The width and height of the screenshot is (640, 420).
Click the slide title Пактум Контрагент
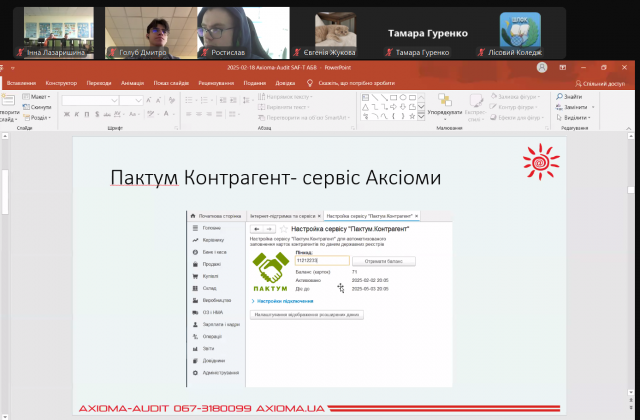pos(276,178)
